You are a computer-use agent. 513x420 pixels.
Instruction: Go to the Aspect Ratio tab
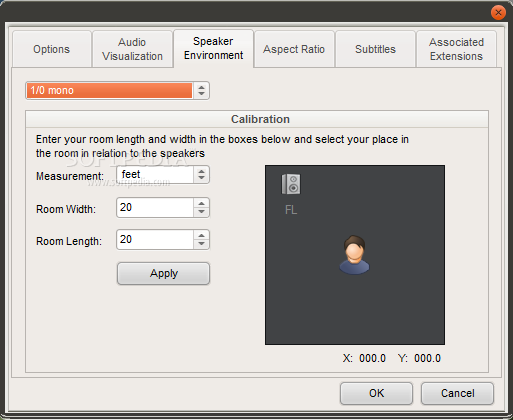pyautogui.click(x=294, y=49)
